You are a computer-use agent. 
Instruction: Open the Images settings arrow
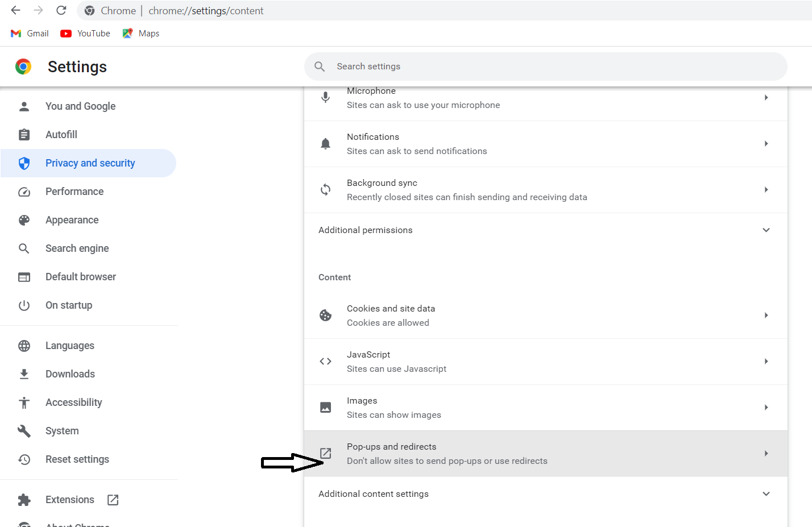[x=766, y=408]
